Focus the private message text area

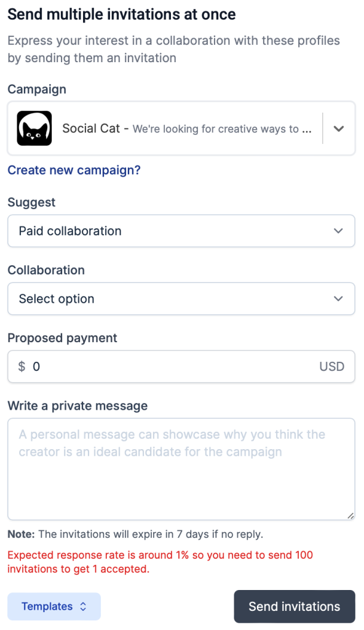181,469
